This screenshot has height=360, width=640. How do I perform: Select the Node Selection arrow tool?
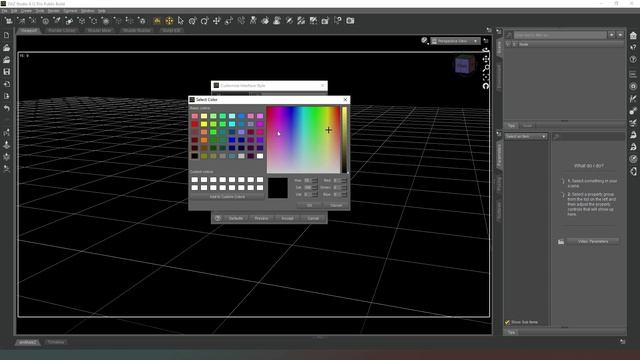[x=181, y=20]
